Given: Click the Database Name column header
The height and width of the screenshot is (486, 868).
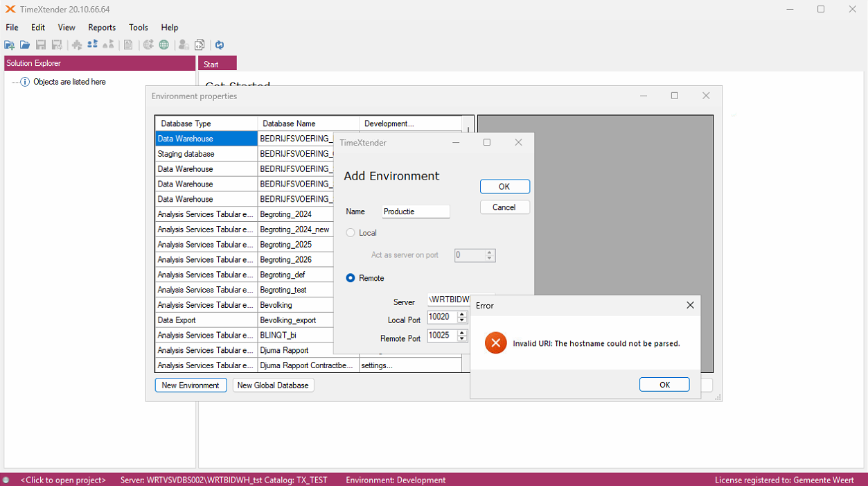Looking at the screenshot, I should coord(308,123).
